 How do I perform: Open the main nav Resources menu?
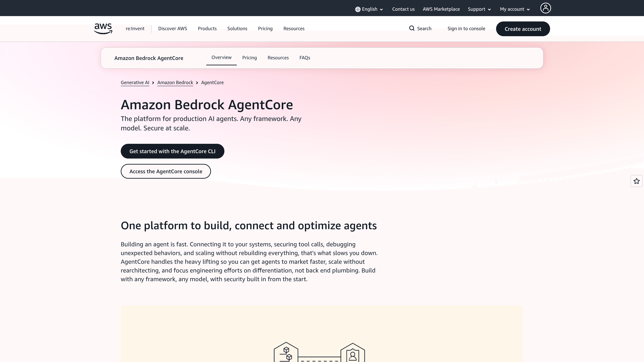point(294,28)
